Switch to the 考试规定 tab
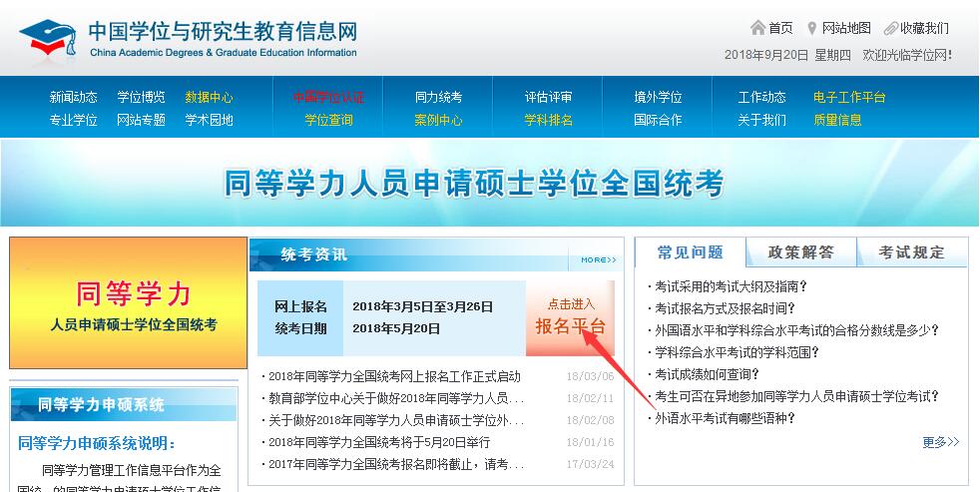980x492 pixels. pyautogui.click(x=911, y=252)
